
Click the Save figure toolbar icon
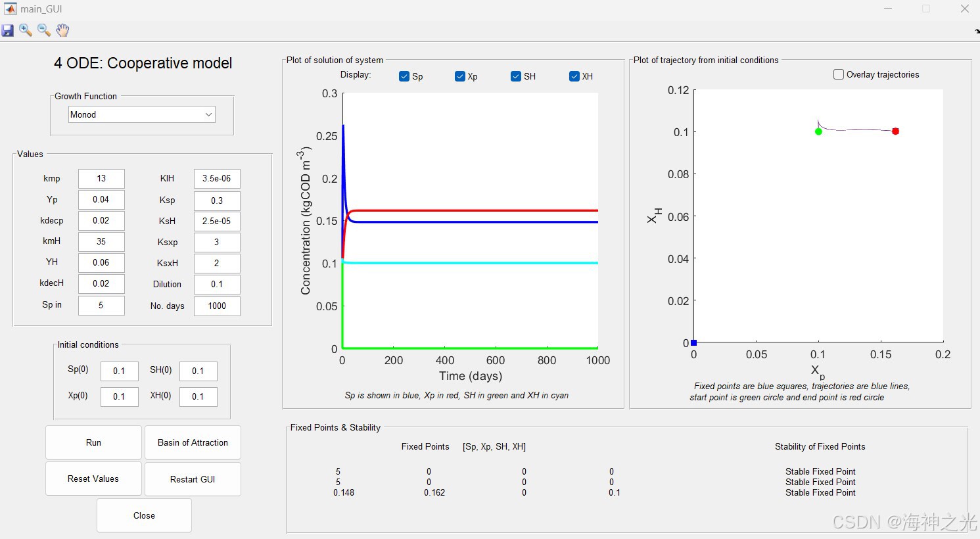(x=7, y=30)
